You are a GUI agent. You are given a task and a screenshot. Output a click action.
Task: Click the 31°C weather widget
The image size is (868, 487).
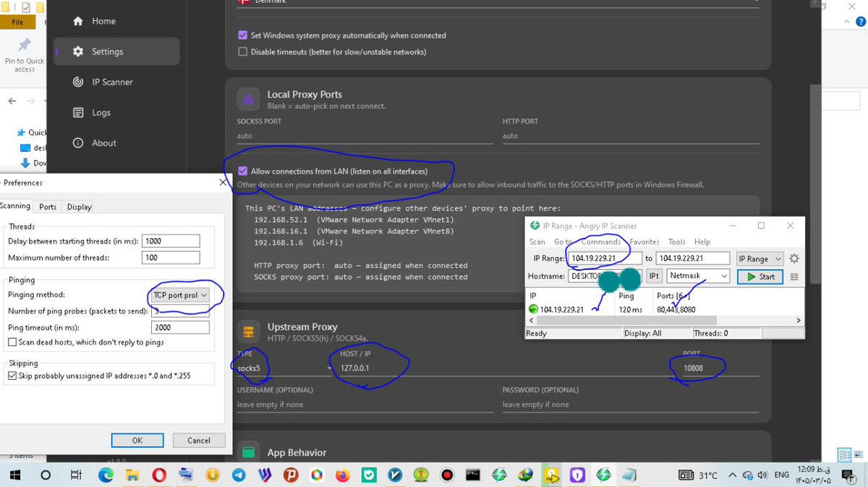tap(699, 475)
